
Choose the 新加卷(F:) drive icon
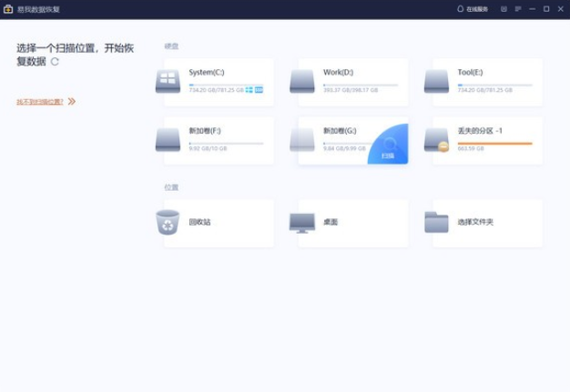tap(168, 139)
